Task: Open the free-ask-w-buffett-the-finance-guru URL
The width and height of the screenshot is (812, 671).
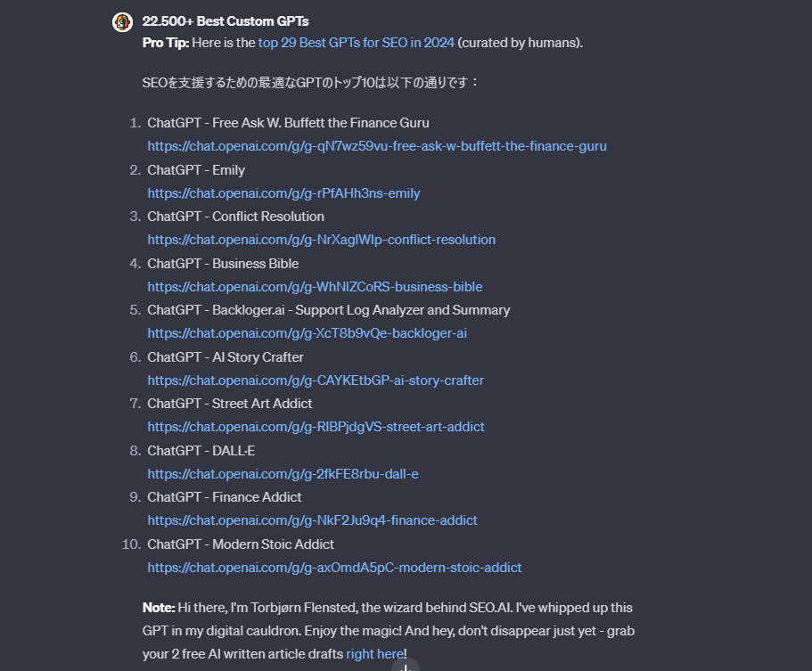Action: pyautogui.click(x=377, y=146)
